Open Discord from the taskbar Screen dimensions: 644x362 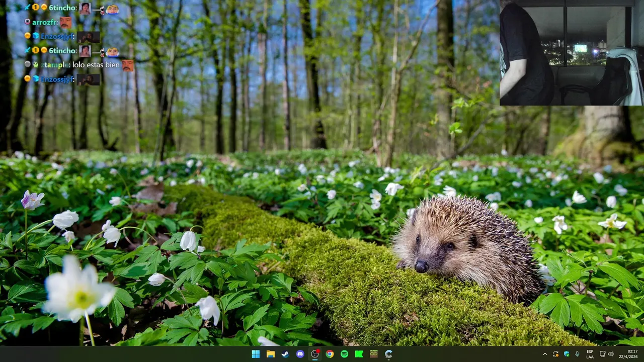[x=300, y=354]
